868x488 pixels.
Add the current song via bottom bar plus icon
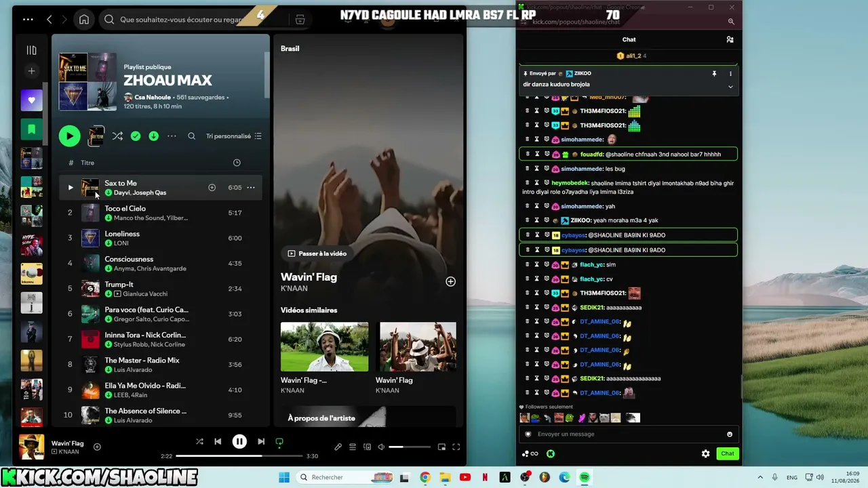(x=97, y=447)
